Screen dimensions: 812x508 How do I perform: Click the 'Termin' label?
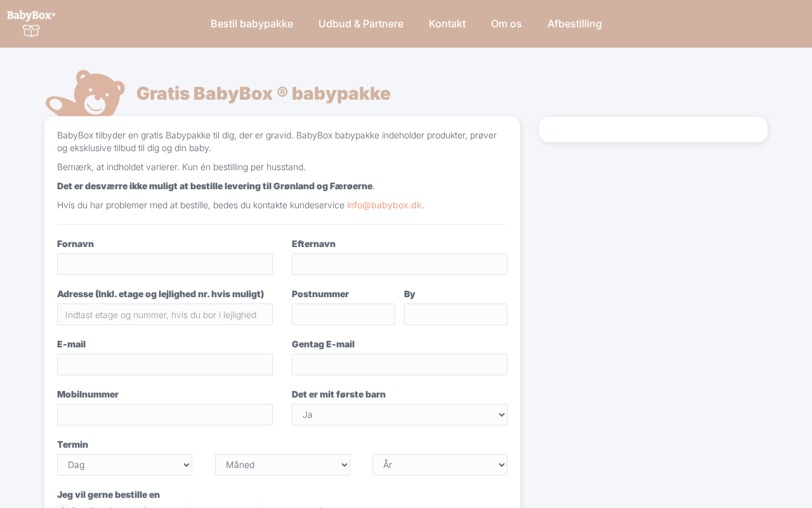click(x=72, y=444)
